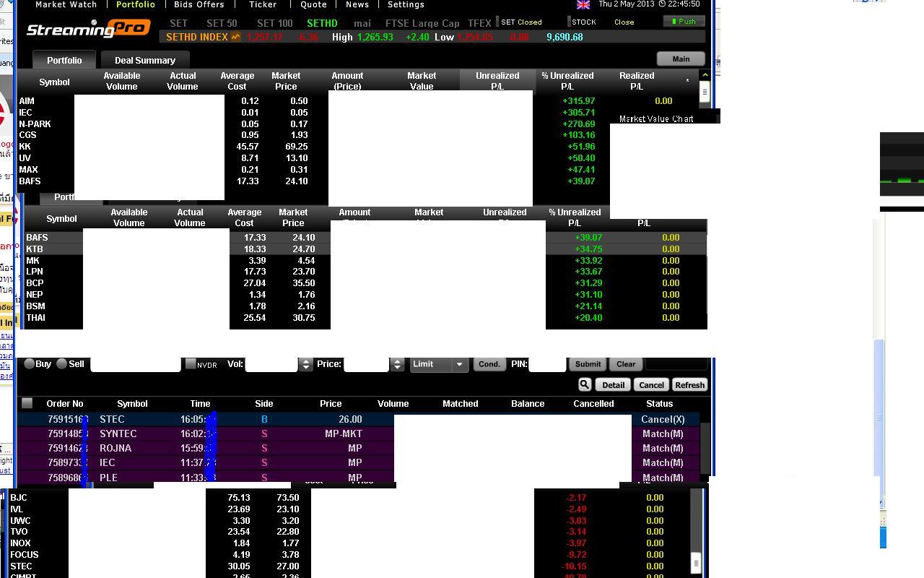Open the Ticker menu
Image resolution: width=924 pixels, height=578 pixels.
(x=263, y=4)
